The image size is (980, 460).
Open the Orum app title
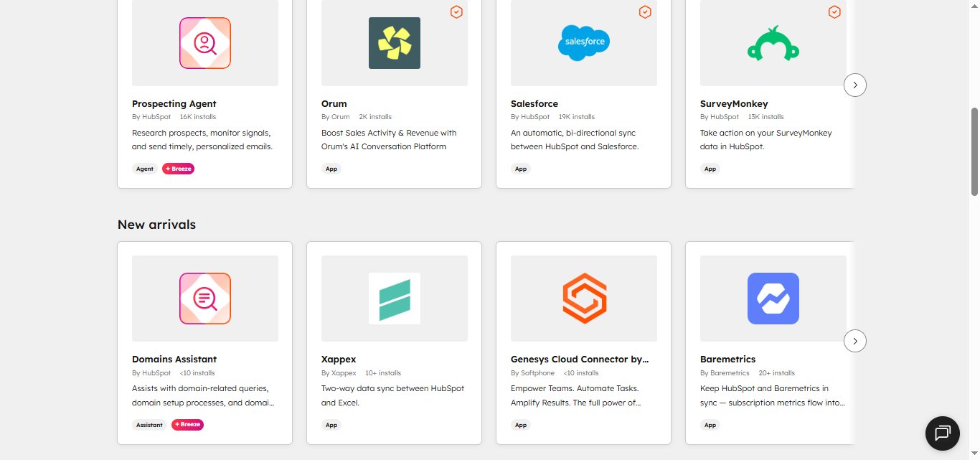point(334,104)
